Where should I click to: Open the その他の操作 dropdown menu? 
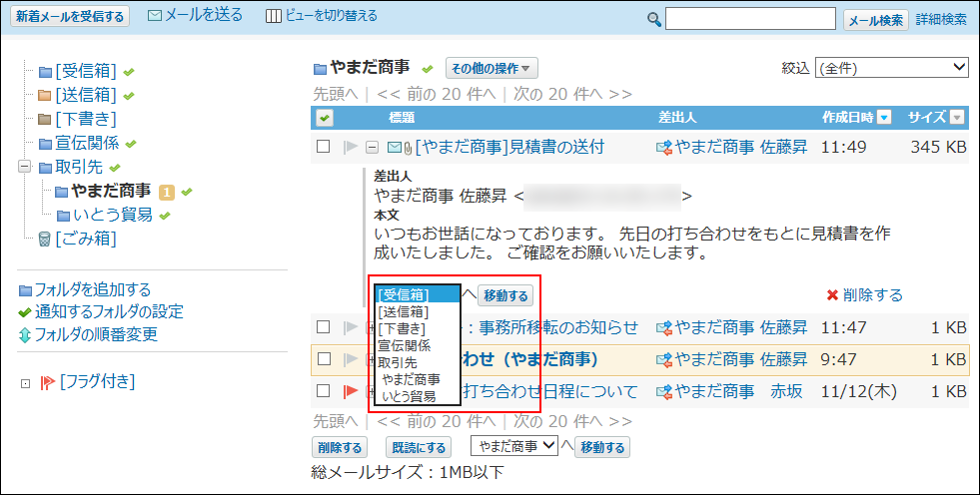point(491,68)
